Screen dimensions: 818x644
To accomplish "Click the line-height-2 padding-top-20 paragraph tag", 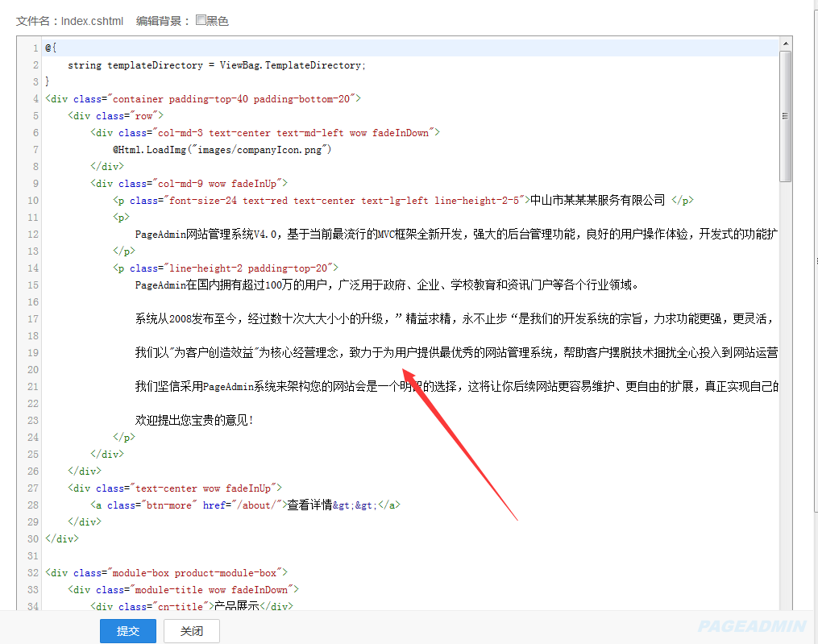I will [226, 268].
